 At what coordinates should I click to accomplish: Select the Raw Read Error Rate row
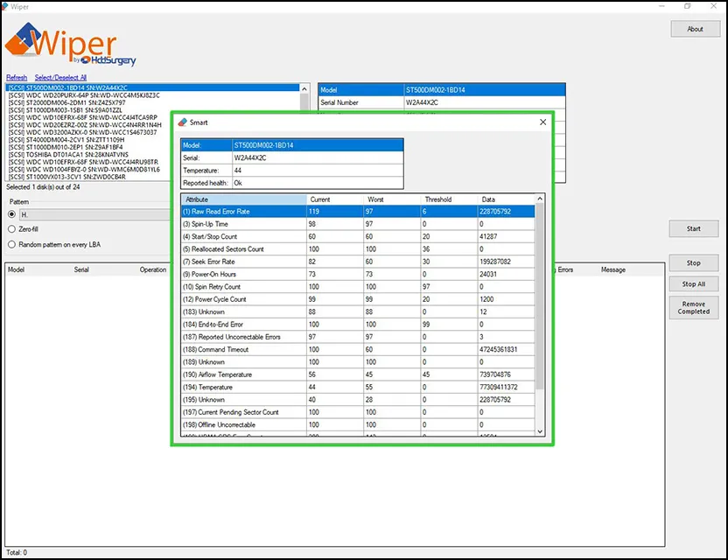(358, 211)
